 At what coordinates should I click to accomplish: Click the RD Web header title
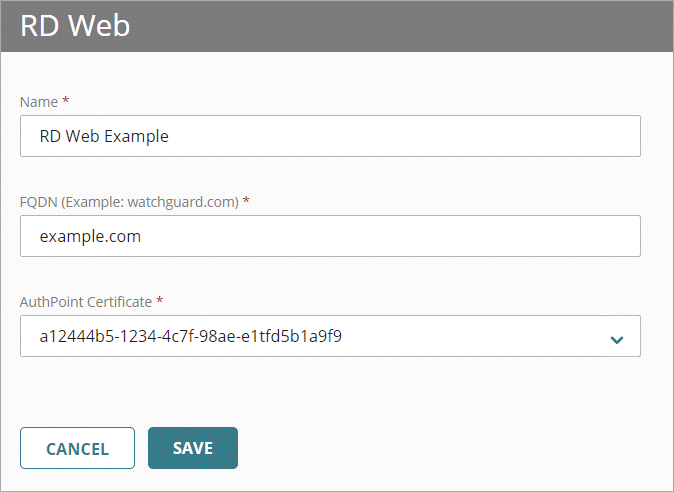(x=75, y=26)
